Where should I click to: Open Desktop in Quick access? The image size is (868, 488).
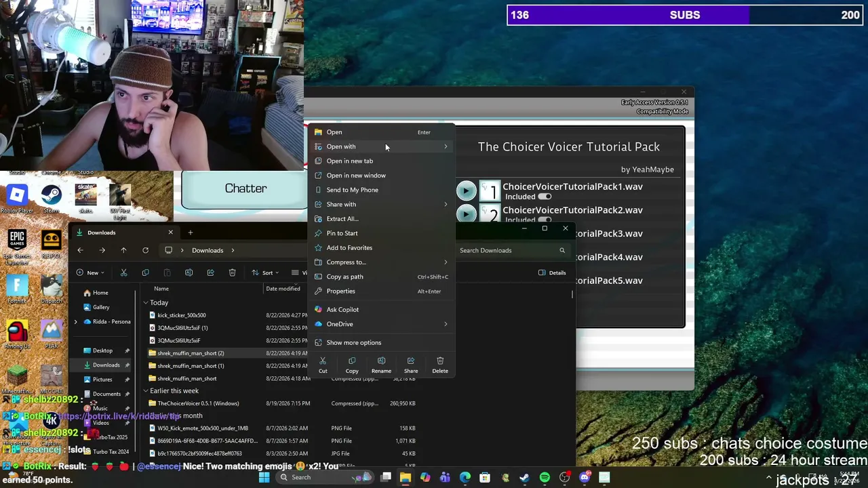pyautogui.click(x=102, y=350)
